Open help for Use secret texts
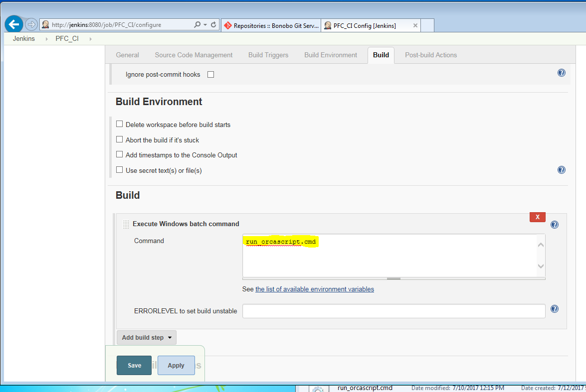 point(562,170)
